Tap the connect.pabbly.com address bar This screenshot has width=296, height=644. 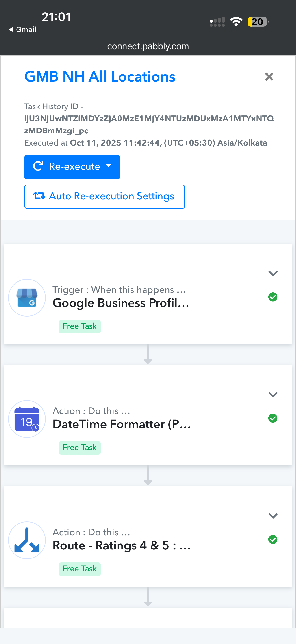click(x=148, y=46)
